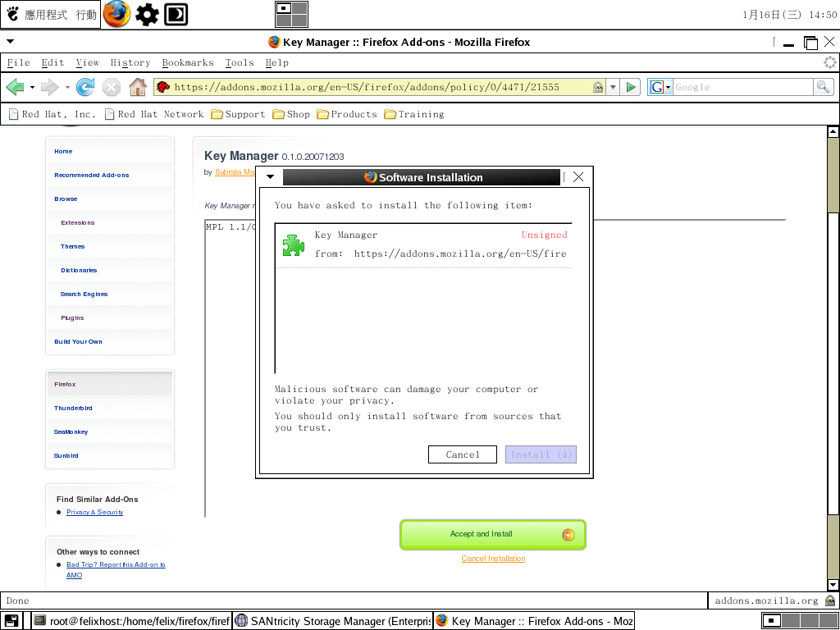Screen dimensions: 840x630
Task: Open the Firefox window menu arrow
Action: pyautogui.click(x=10, y=41)
